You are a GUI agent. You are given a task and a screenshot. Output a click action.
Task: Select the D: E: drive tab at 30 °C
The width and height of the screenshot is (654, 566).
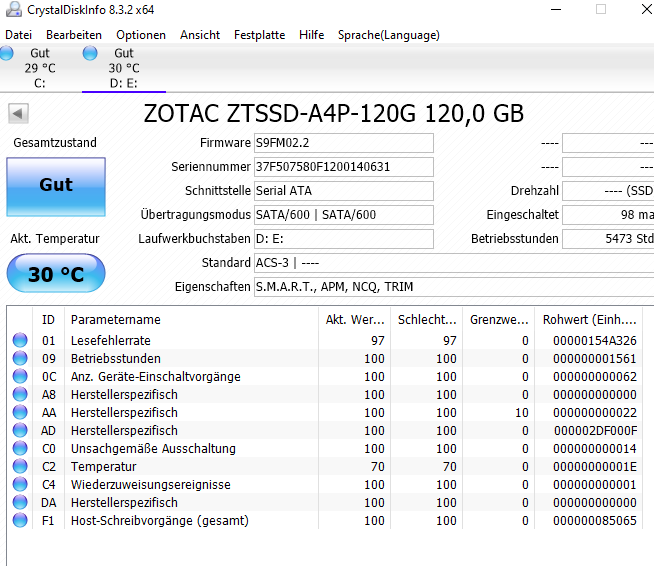point(124,68)
